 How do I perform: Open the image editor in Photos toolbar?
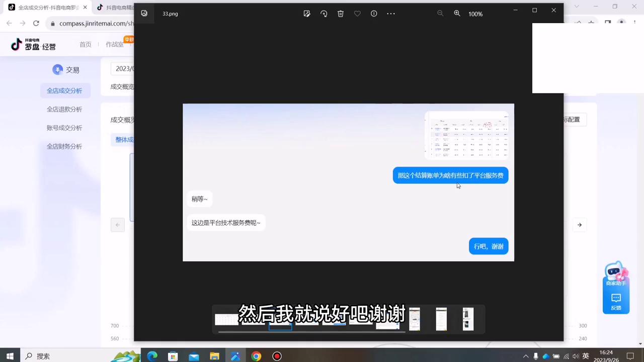(x=307, y=14)
